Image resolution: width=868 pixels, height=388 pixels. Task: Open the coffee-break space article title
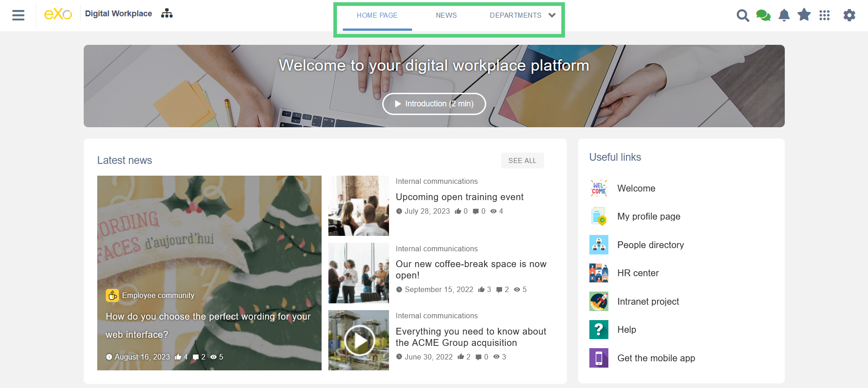pos(471,269)
